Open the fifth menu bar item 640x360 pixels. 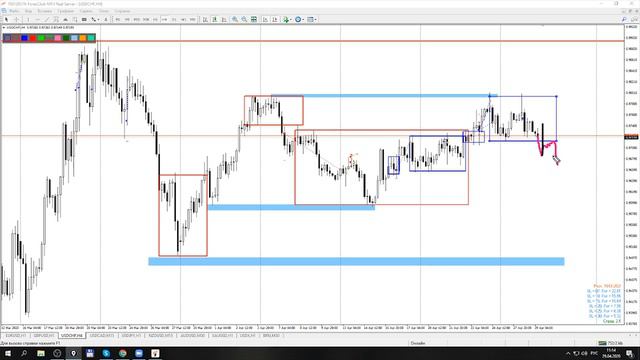click(86, 11)
